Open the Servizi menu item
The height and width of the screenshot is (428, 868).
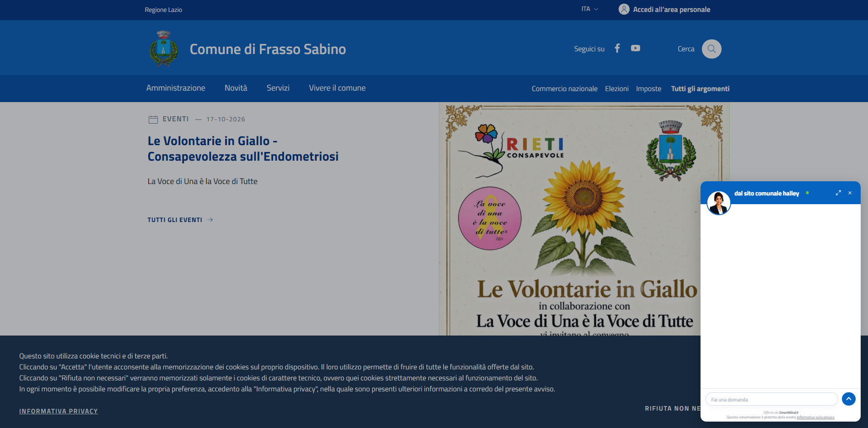278,88
